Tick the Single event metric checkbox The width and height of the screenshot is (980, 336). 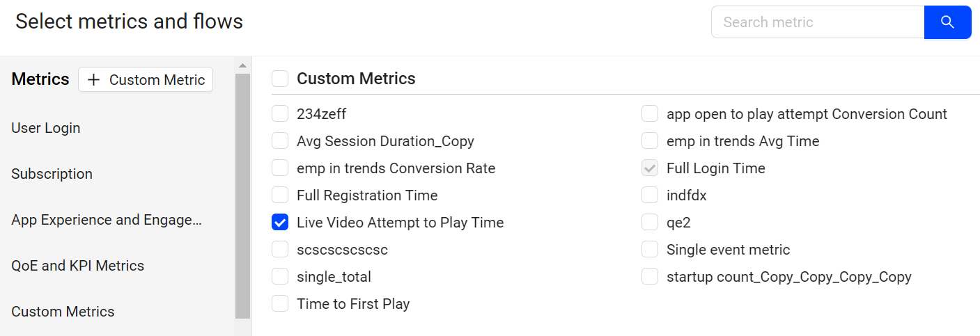coord(650,250)
